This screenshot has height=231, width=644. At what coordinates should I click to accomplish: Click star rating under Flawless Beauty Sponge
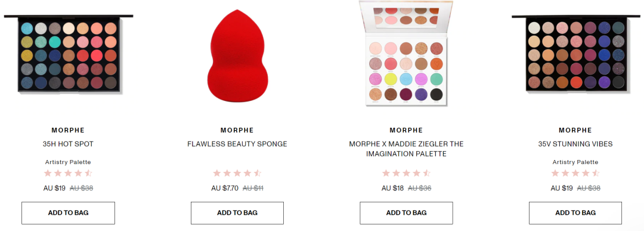[x=237, y=173]
